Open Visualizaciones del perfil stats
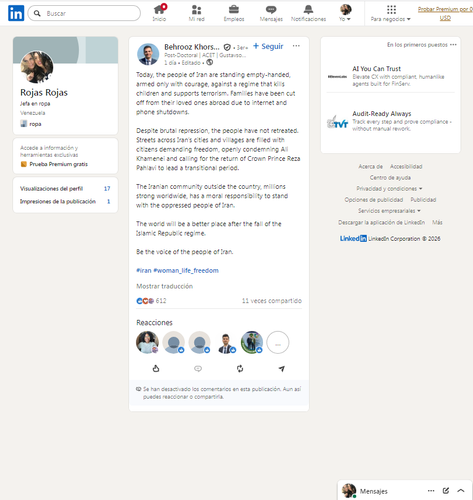The width and height of the screenshot is (473, 500). [x=65, y=189]
